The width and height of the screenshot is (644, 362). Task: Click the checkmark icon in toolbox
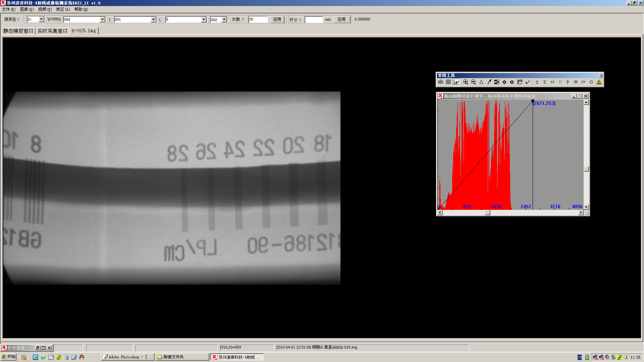tap(528, 82)
